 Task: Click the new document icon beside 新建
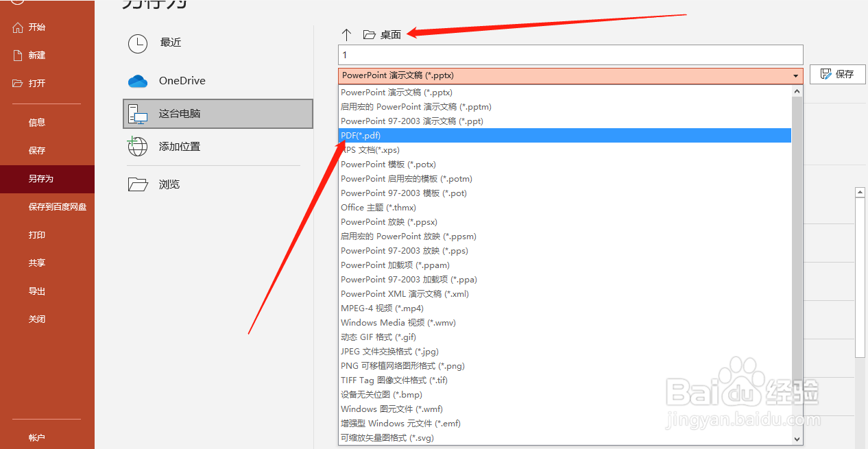18,56
